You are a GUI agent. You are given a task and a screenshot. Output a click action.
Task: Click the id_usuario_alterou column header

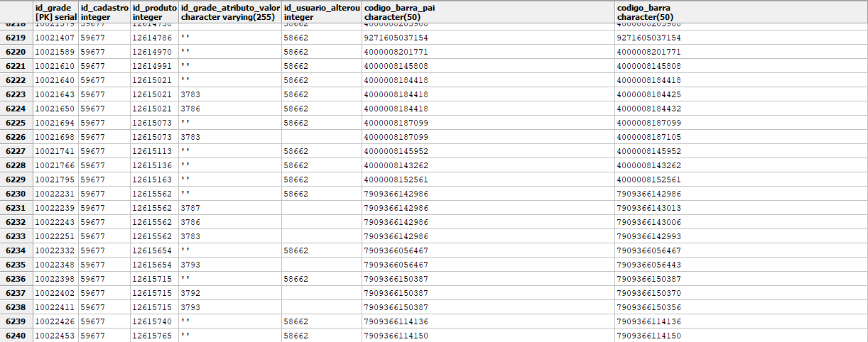tap(321, 11)
